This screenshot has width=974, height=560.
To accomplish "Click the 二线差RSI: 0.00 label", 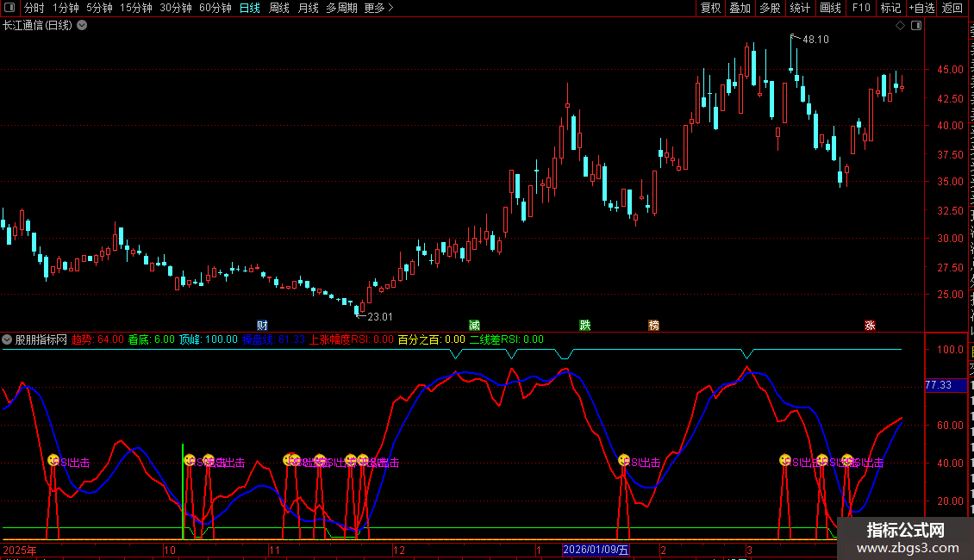I will [506, 339].
